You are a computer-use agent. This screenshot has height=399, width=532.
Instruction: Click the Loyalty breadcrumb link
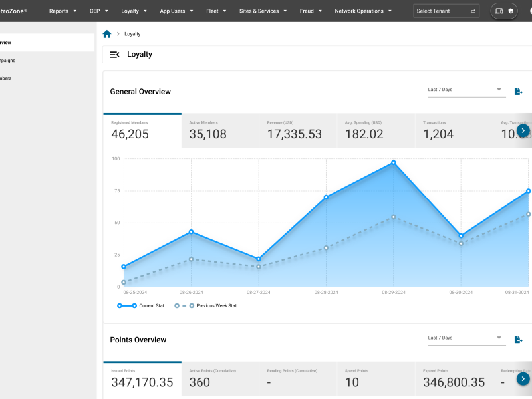(x=132, y=33)
